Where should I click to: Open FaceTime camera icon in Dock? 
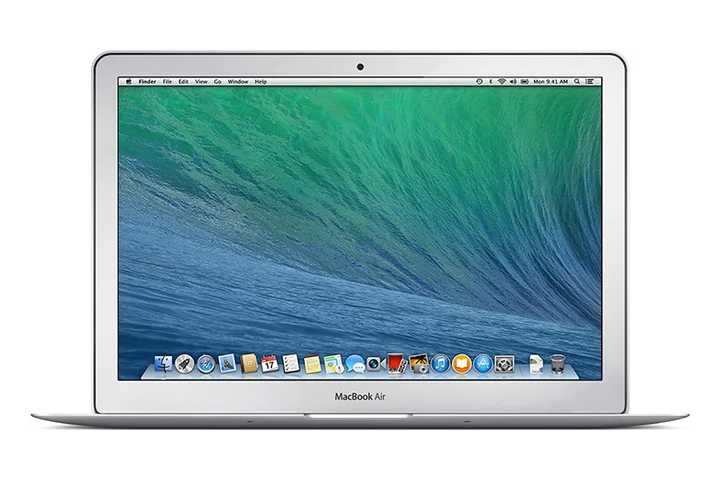coord(375,364)
